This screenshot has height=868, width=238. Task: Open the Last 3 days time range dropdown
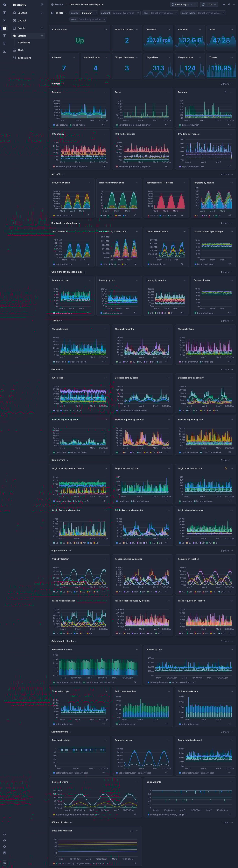(x=184, y=5)
